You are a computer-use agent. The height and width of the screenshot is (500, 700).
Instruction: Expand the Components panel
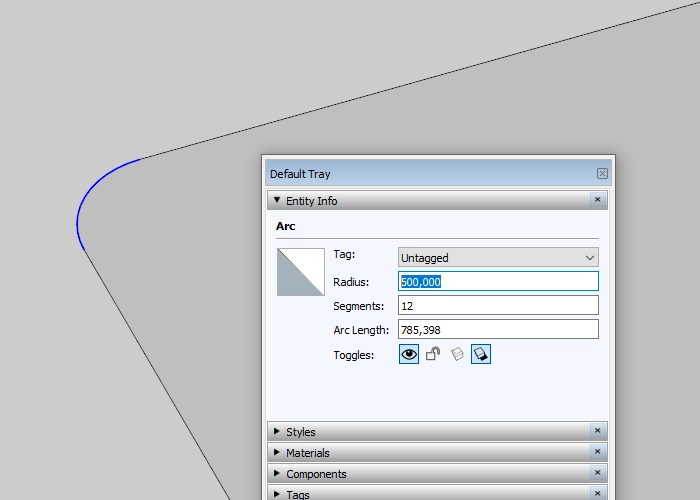click(277, 473)
